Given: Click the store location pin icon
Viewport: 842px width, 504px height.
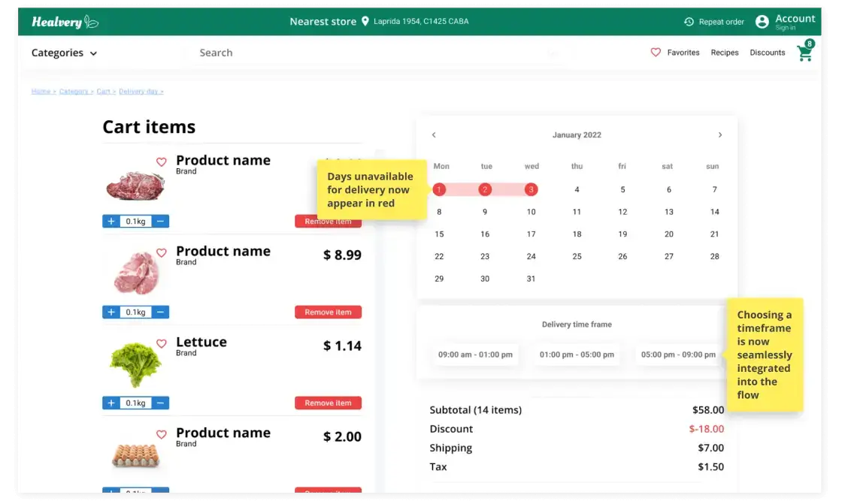Looking at the screenshot, I should point(365,22).
